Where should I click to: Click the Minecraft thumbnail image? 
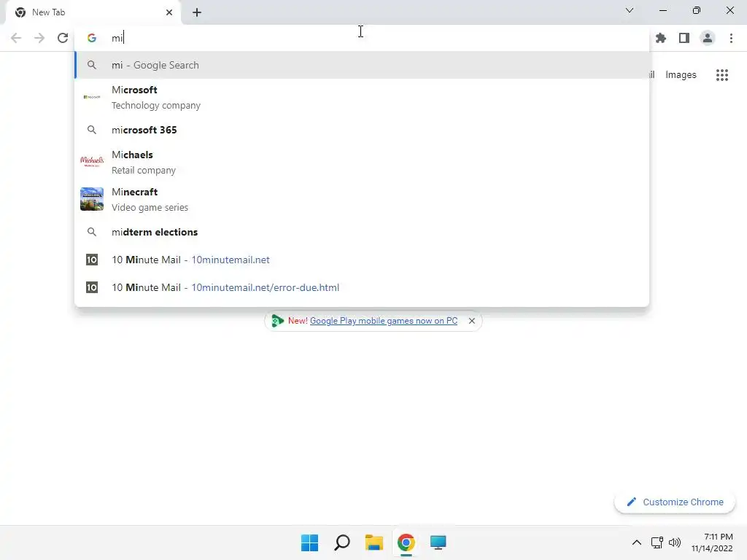click(x=92, y=199)
